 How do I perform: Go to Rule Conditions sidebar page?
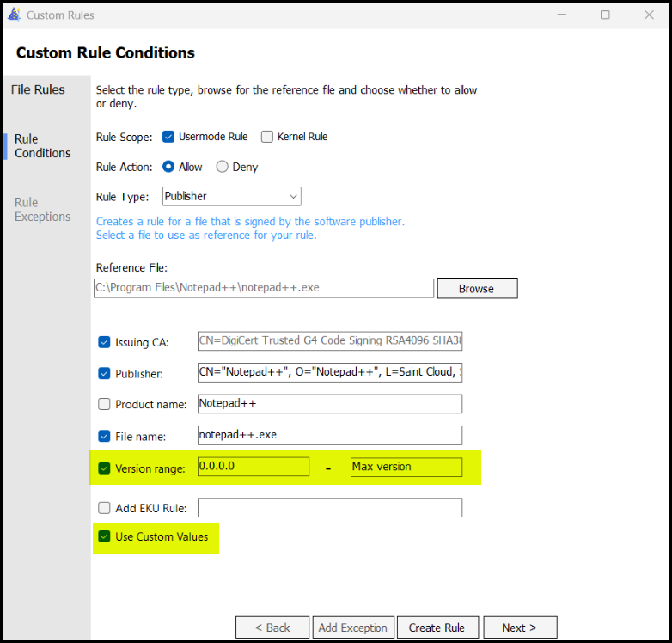point(42,146)
